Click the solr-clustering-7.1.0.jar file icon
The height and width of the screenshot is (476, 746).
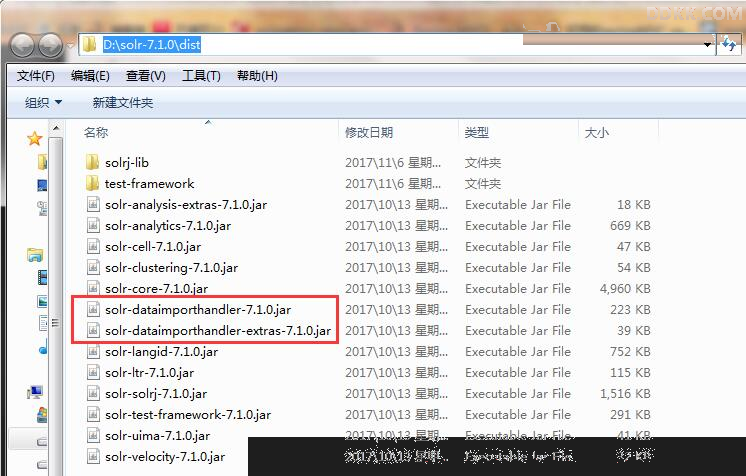pyautogui.click(x=93, y=267)
